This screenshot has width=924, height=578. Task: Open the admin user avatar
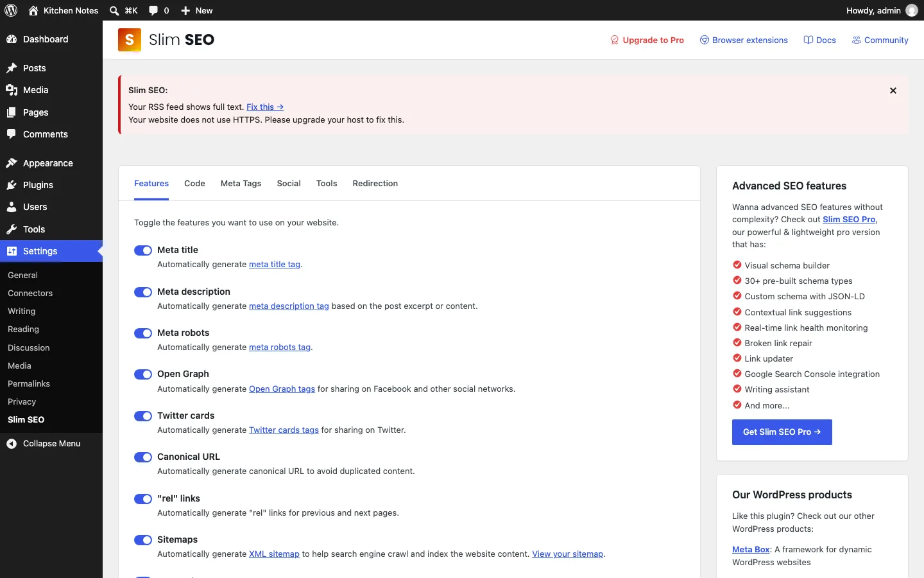pos(912,10)
